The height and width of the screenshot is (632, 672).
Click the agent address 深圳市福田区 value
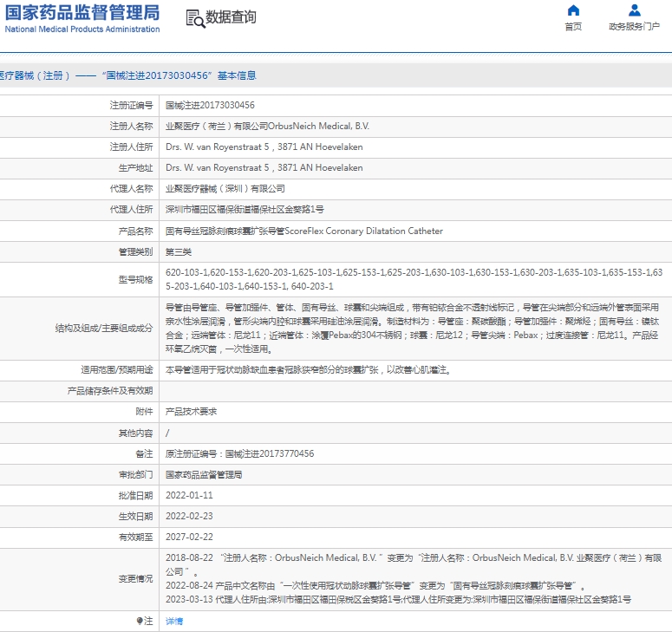coord(245,210)
